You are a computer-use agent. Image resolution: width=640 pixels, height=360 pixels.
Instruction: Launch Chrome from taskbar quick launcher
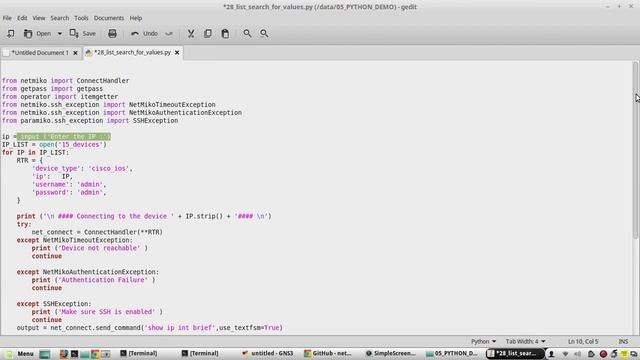tap(95, 354)
